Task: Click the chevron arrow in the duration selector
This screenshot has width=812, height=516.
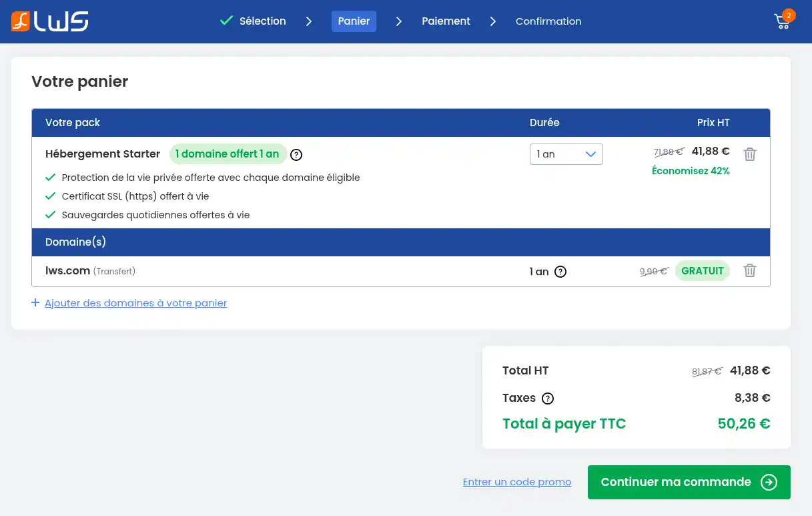Action: click(x=590, y=154)
